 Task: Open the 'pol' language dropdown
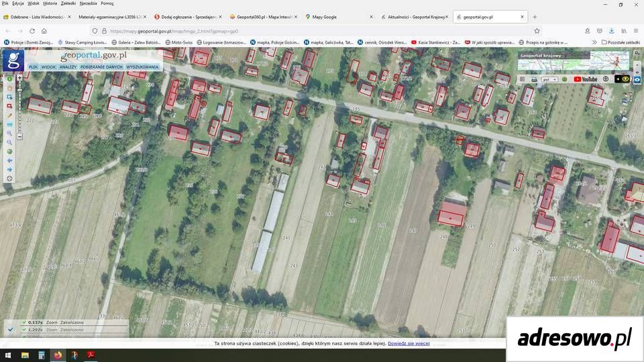[x=549, y=79]
